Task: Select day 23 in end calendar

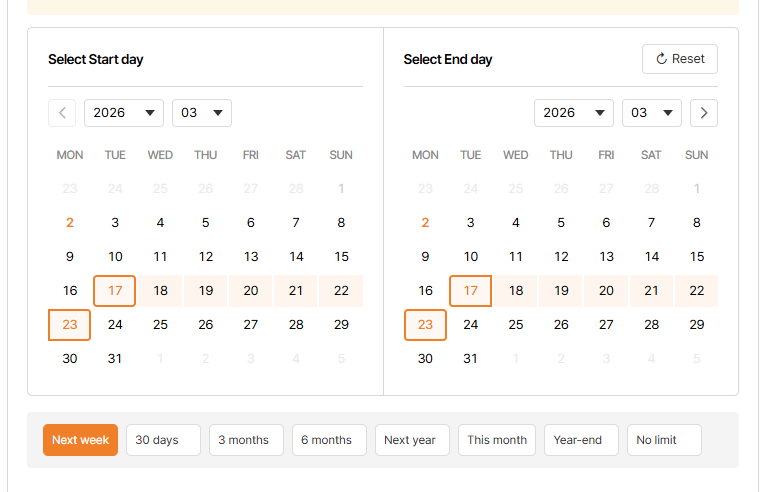Action: (425, 325)
